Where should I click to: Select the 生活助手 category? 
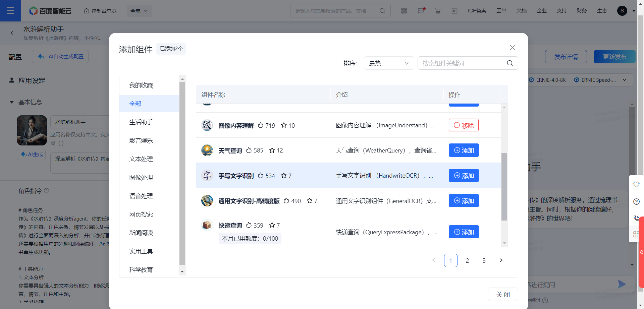tap(149, 122)
